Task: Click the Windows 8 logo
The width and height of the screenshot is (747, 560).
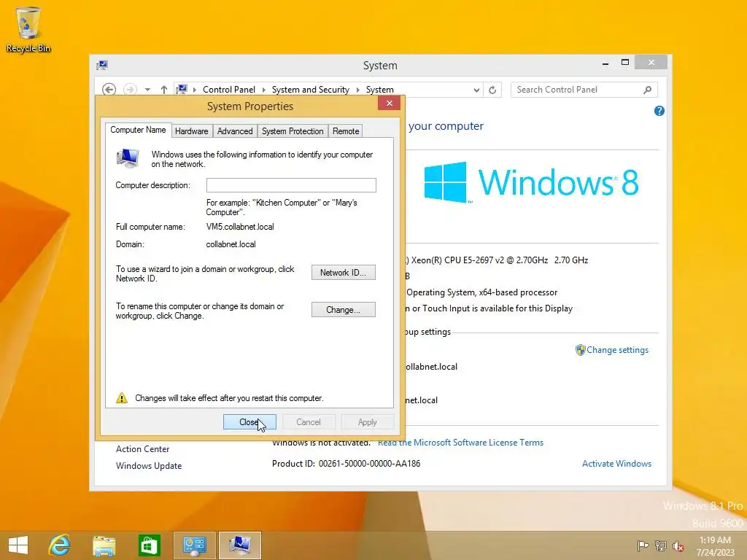Action: point(531,182)
